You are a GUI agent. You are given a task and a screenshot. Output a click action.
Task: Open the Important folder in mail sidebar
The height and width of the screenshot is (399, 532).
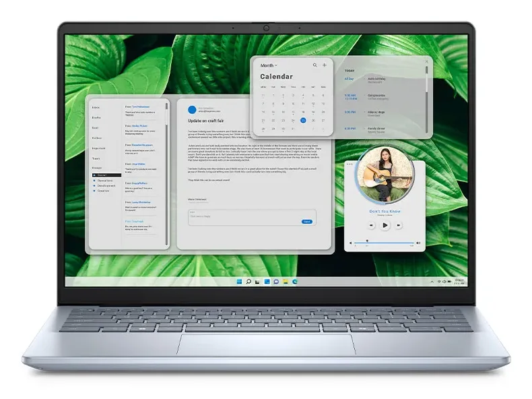[99, 148]
